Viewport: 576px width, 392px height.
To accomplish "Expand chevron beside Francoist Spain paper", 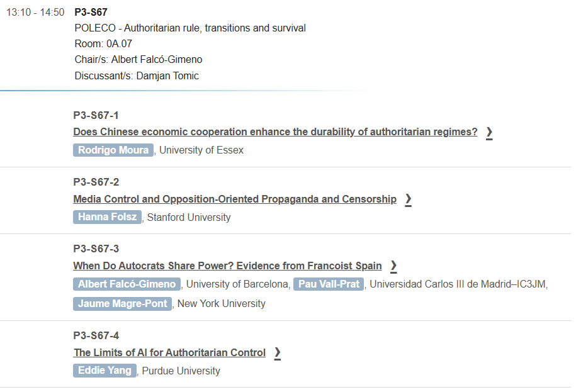I will (x=393, y=266).
